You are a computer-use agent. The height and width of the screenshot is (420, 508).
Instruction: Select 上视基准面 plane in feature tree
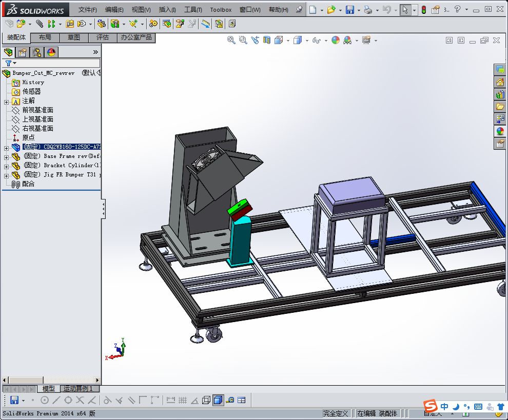37,119
